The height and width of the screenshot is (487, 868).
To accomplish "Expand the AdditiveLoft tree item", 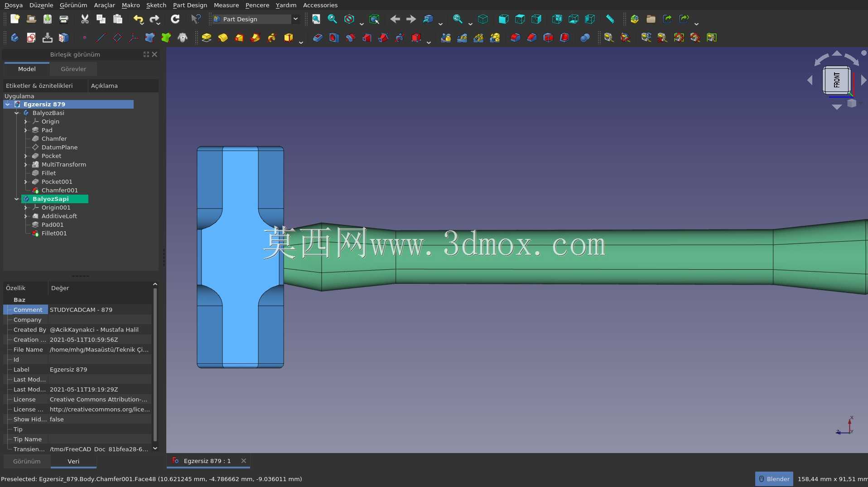I will 26,216.
